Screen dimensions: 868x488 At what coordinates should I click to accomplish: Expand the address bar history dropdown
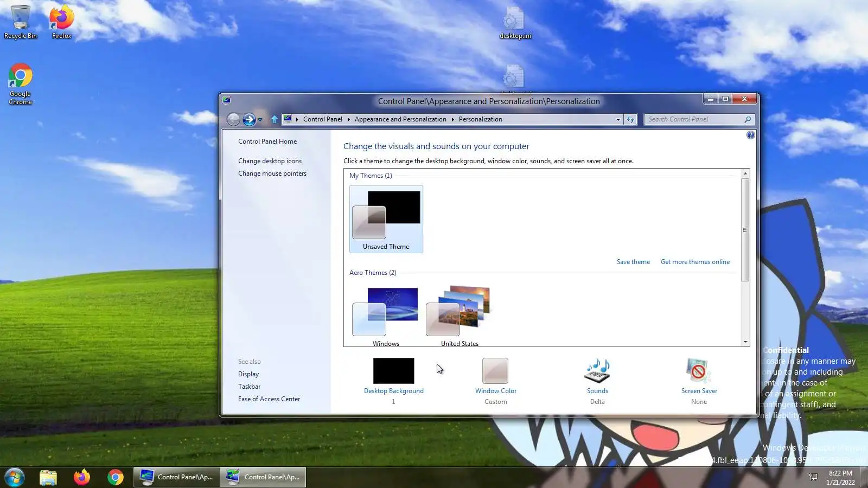click(x=618, y=119)
